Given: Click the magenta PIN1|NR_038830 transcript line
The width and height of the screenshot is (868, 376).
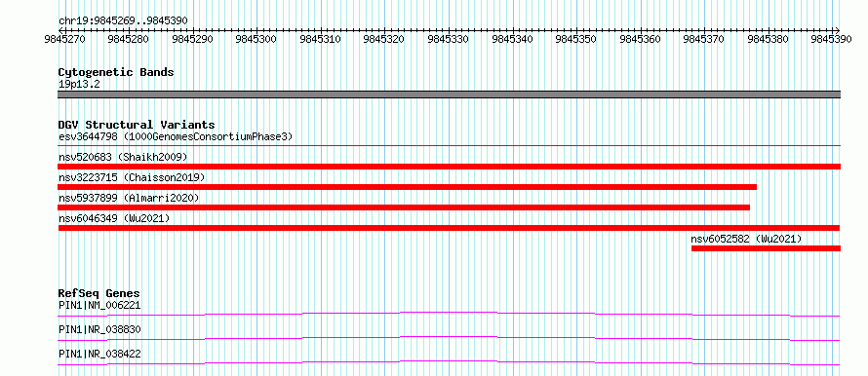Looking at the screenshot, I should [x=449, y=338].
